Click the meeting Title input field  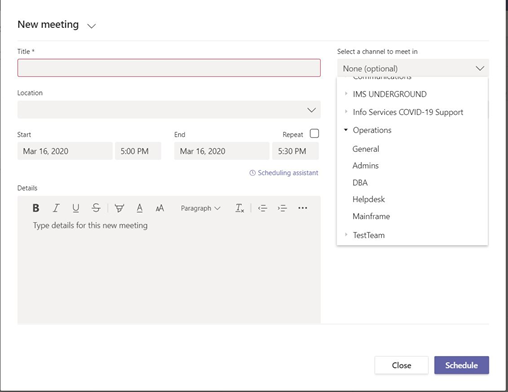(169, 68)
